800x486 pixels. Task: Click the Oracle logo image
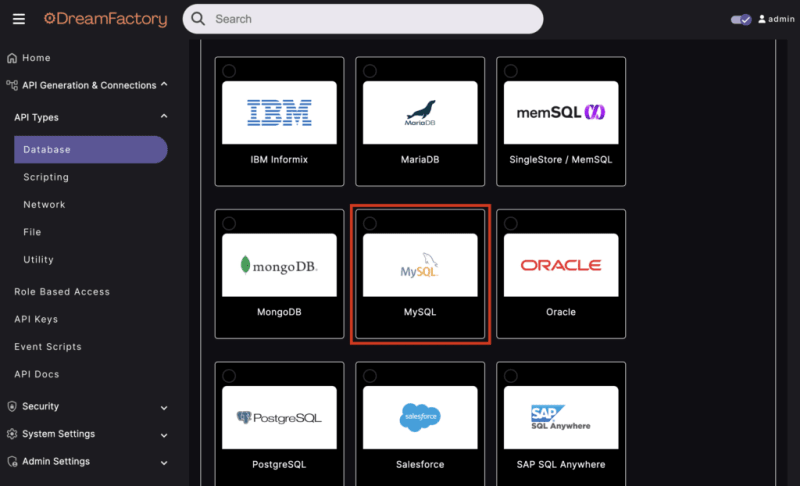pyautogui.click(x=561, y=265)
